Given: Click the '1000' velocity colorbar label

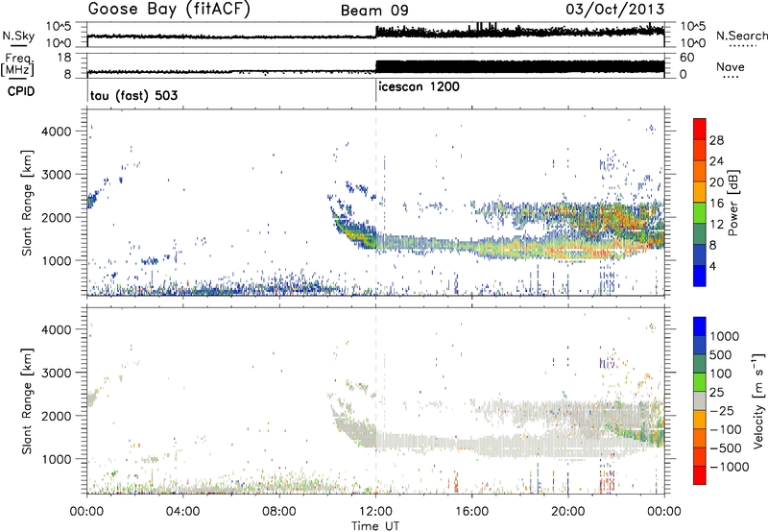Looking at the screenshot, I should (x=724, y=336).
